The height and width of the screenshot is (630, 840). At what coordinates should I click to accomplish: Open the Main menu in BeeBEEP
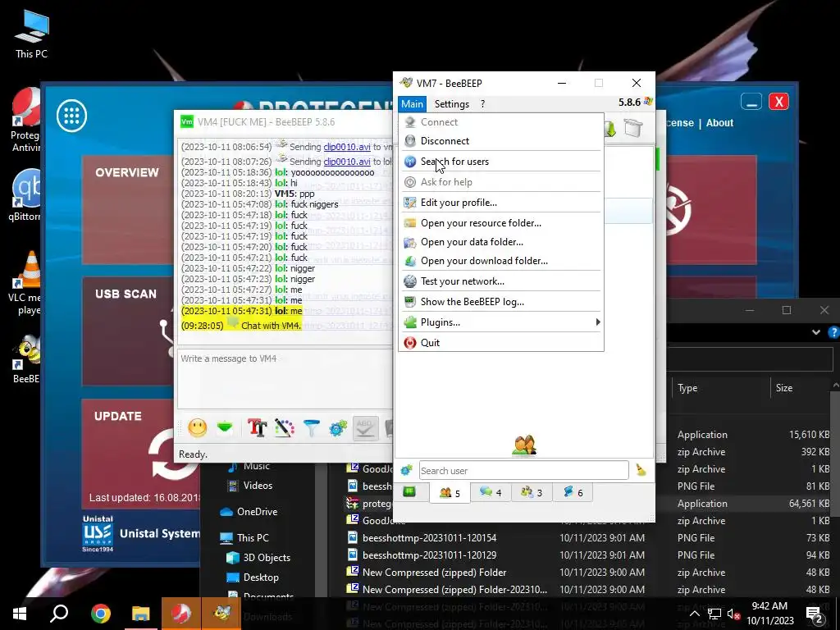tap(412, 104)
